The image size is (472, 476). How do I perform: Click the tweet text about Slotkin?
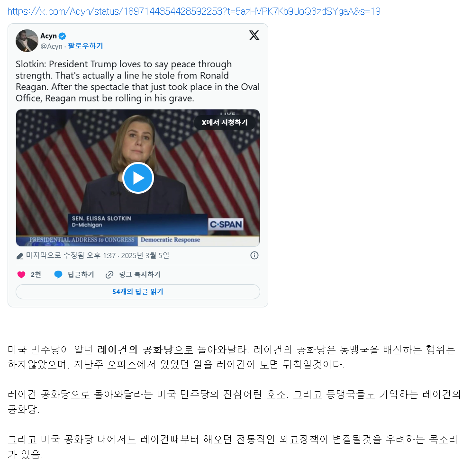pos(137,81)
